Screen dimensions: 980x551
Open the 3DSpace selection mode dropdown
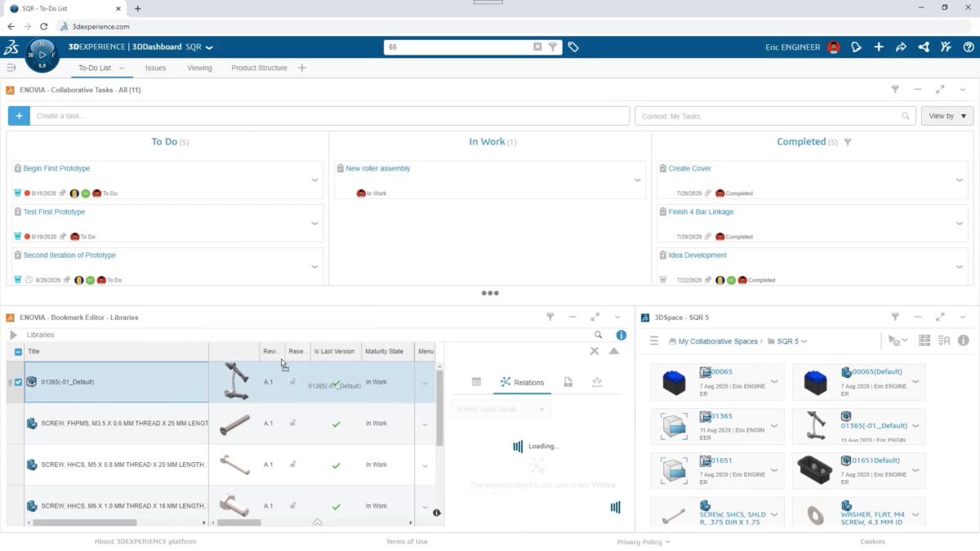pos(898,340)
